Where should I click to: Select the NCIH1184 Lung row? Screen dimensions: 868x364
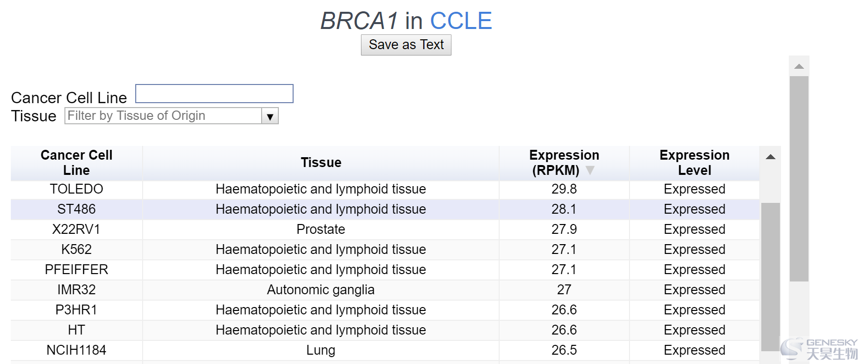(x=385, y=350)
